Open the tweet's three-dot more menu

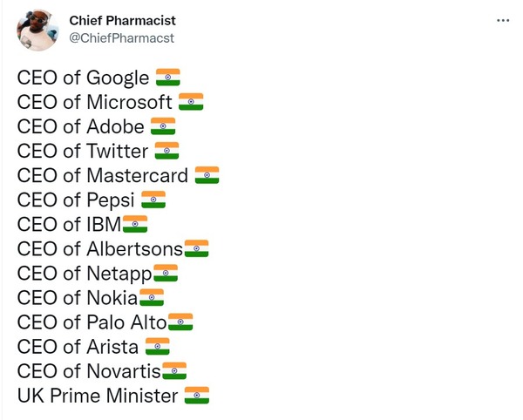point(503,21)
